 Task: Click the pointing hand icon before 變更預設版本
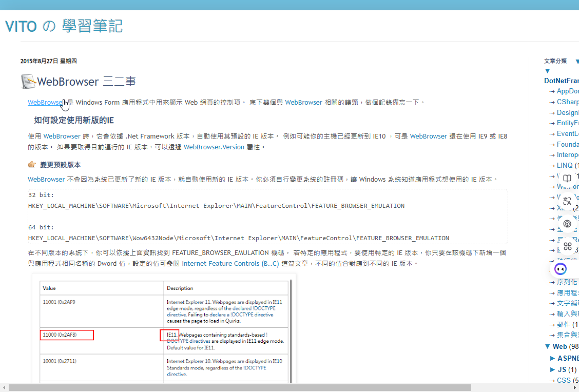32,165
